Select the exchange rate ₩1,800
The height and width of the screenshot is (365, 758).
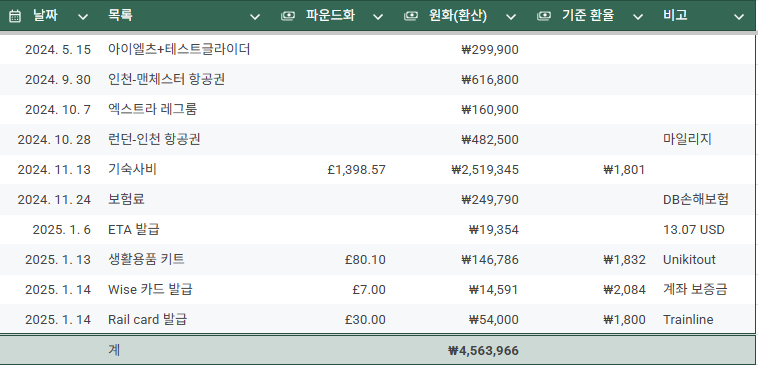tap(624, 320)
